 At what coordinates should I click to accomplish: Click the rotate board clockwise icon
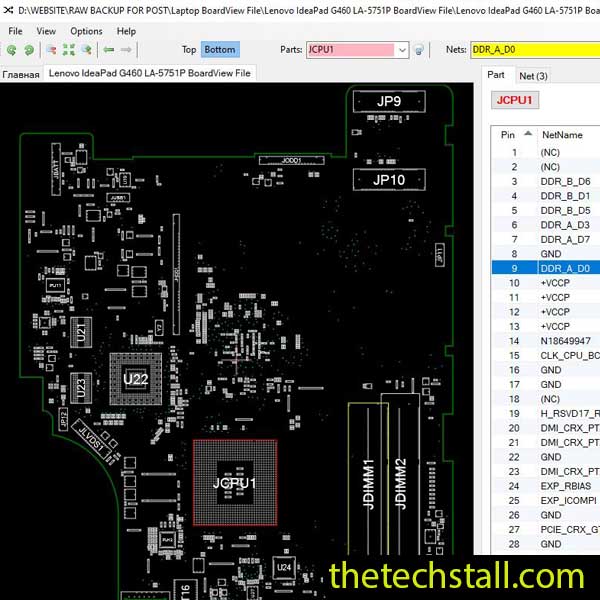[x=27, y=49]
